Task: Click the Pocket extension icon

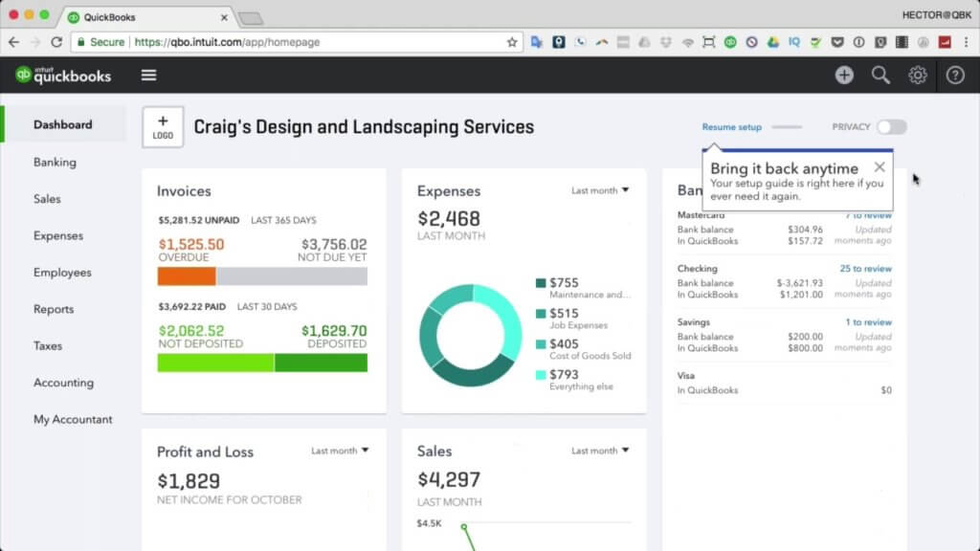Action: 837,42
